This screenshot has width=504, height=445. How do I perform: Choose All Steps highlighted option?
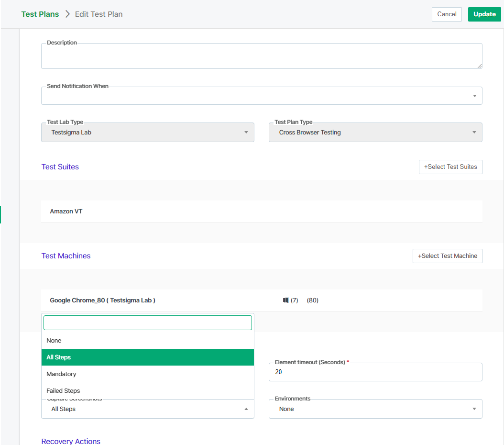click(x=148, y=357)
